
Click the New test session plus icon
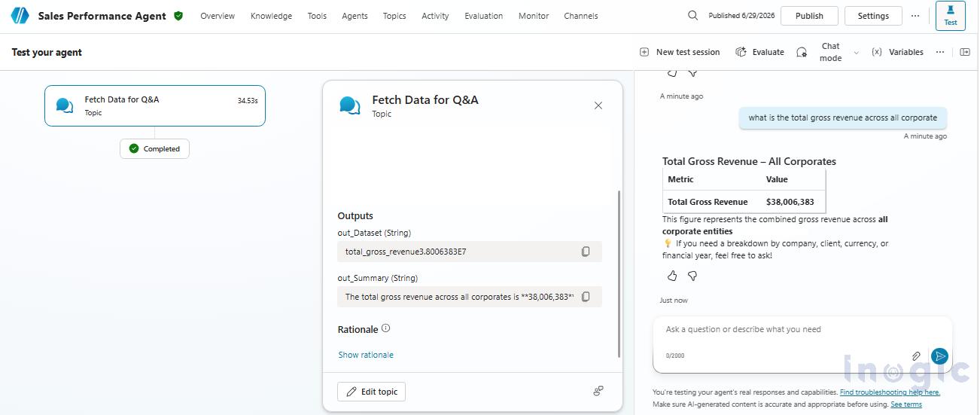[644, 52]
